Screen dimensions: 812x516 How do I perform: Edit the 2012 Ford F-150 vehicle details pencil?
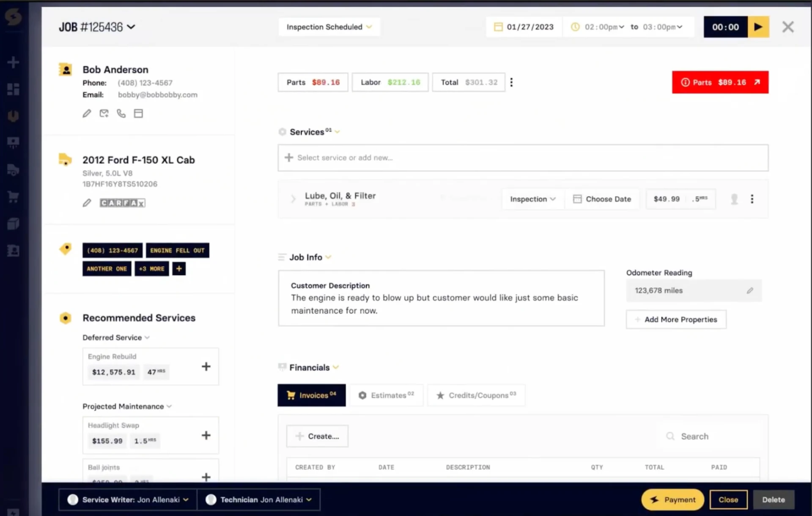point(87,203)
